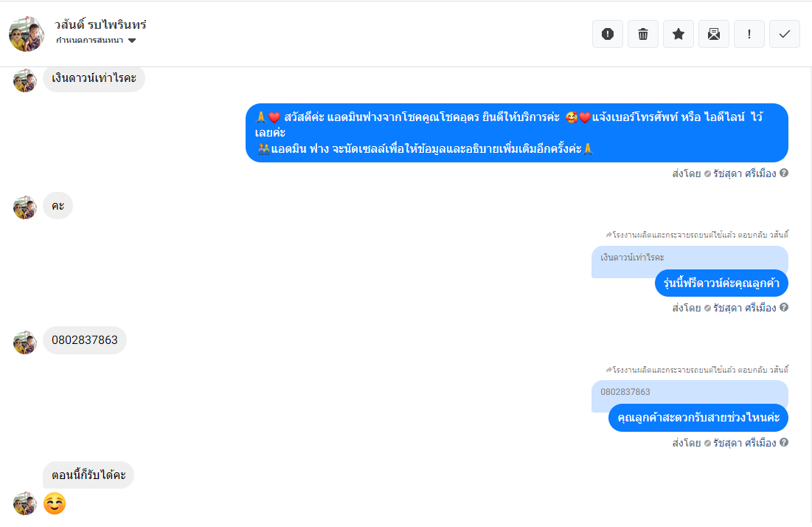This screenshot has height=527, width=812.
Task: Star this conversation with the star icon
Action: click(679, 34)
